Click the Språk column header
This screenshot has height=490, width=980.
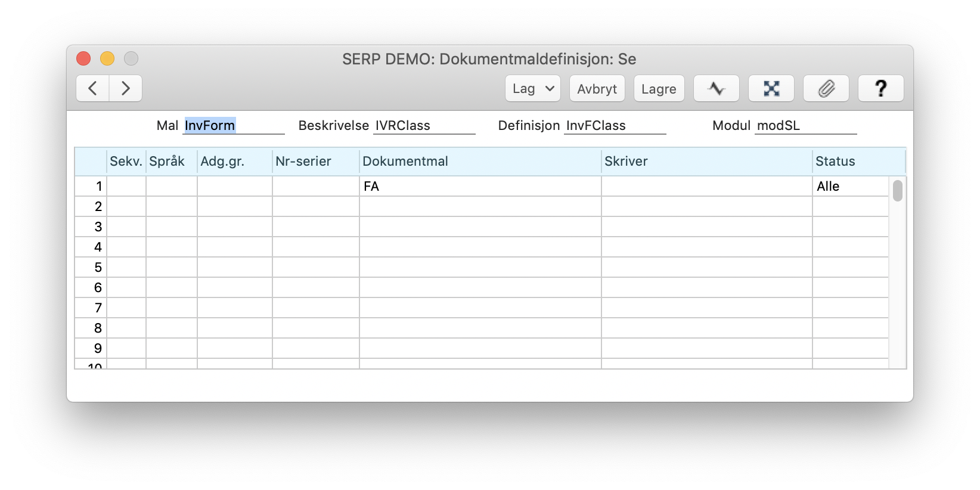[x=172, y=161]
